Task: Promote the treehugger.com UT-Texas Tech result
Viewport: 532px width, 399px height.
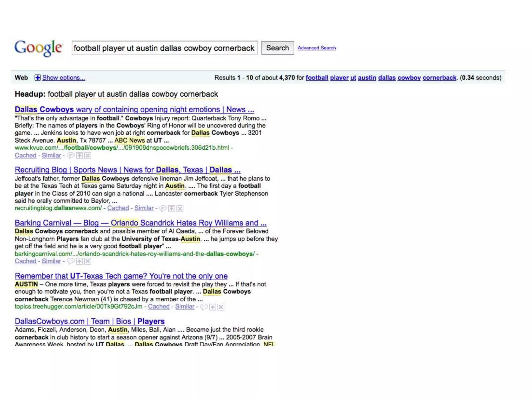Action: pos(212,307)
